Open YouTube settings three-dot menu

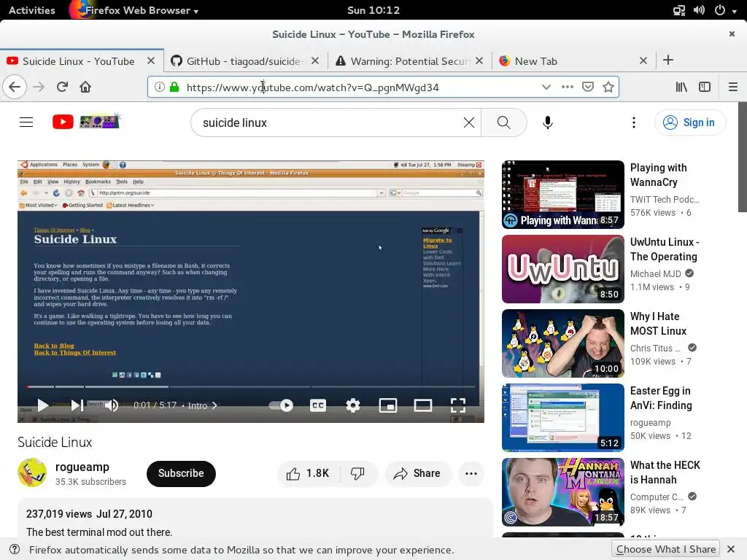[x=634, y=122]
